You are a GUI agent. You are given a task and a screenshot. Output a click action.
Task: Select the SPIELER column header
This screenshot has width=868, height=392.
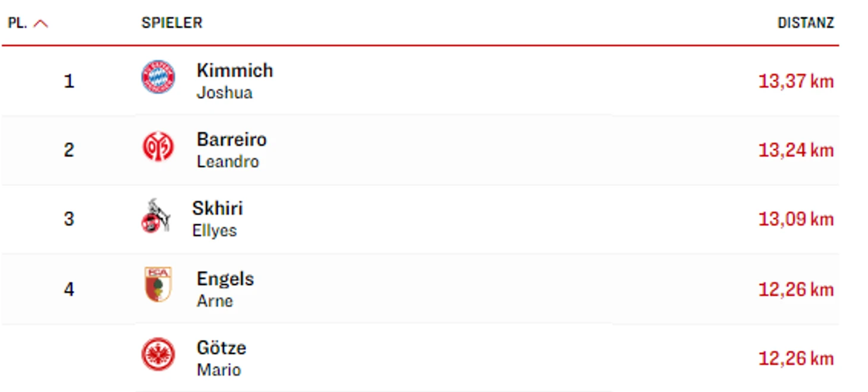[x=172, y=23]
